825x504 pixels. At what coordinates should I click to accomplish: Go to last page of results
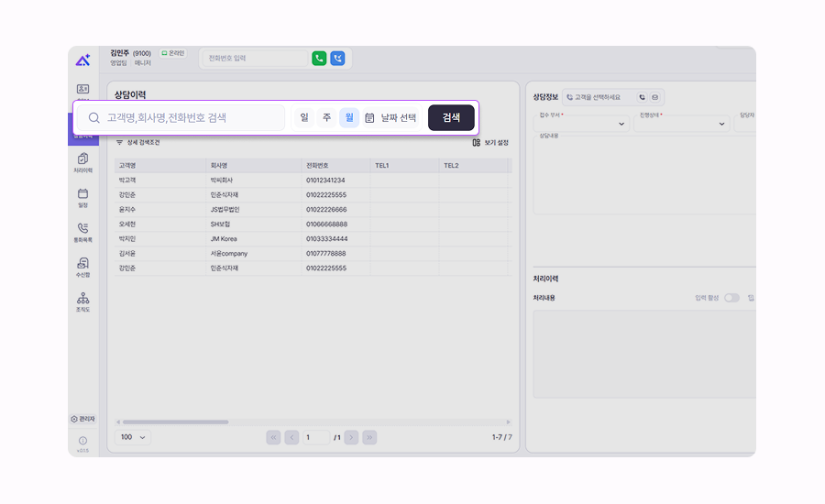370,437
